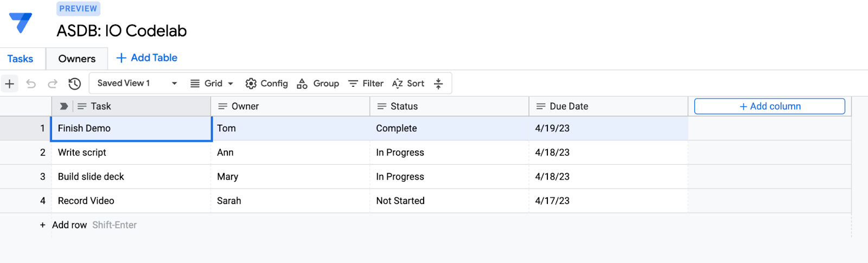Screen dimensions: 868x263
Task: Switch to the Tasks tab
Action: click(x=20, y=59)
